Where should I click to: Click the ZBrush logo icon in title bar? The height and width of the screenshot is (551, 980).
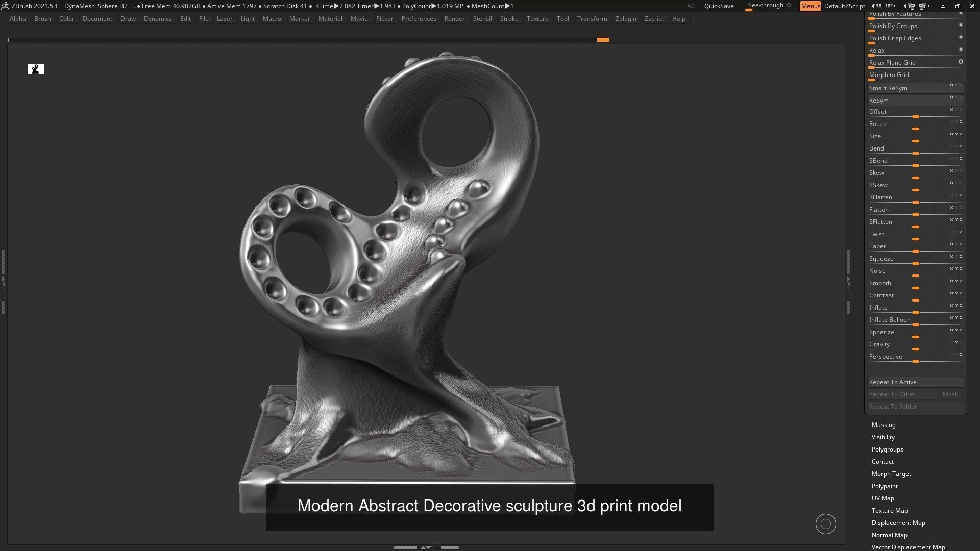tap(5, 6)
